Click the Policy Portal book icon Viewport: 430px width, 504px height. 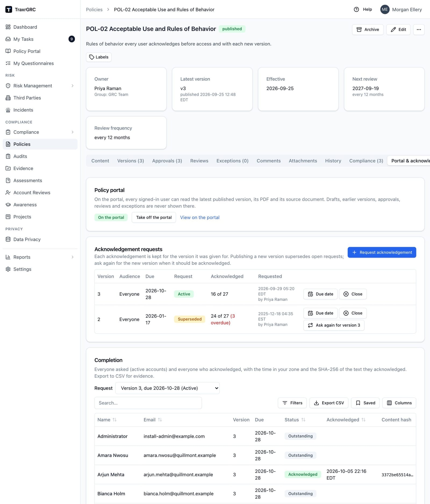pos(8,51)
